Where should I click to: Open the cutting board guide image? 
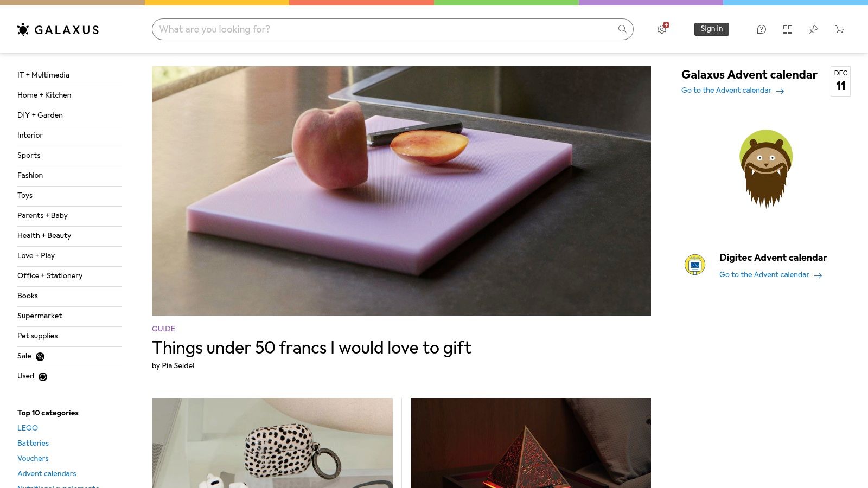click(401, 191)
